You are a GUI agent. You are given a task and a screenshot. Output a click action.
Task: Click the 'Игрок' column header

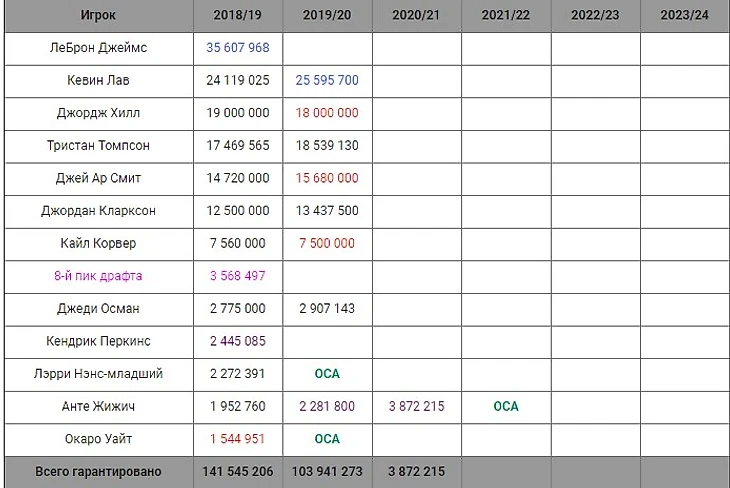(98, 15)
